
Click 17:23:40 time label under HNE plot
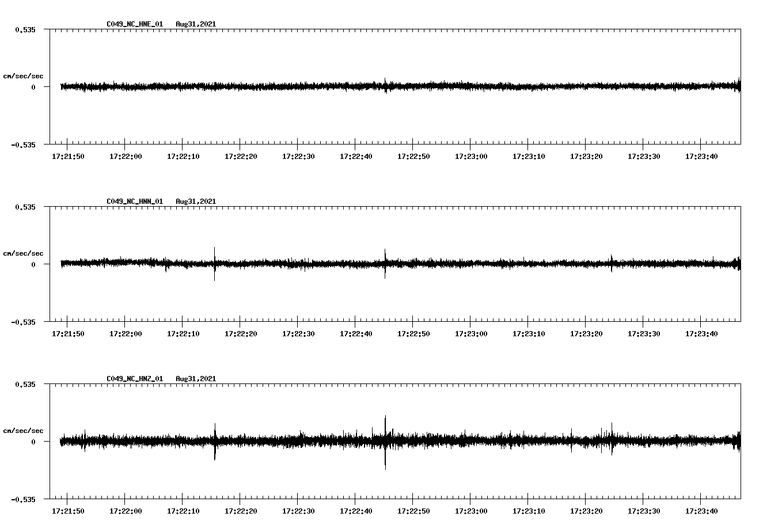(x=701, y=156)
